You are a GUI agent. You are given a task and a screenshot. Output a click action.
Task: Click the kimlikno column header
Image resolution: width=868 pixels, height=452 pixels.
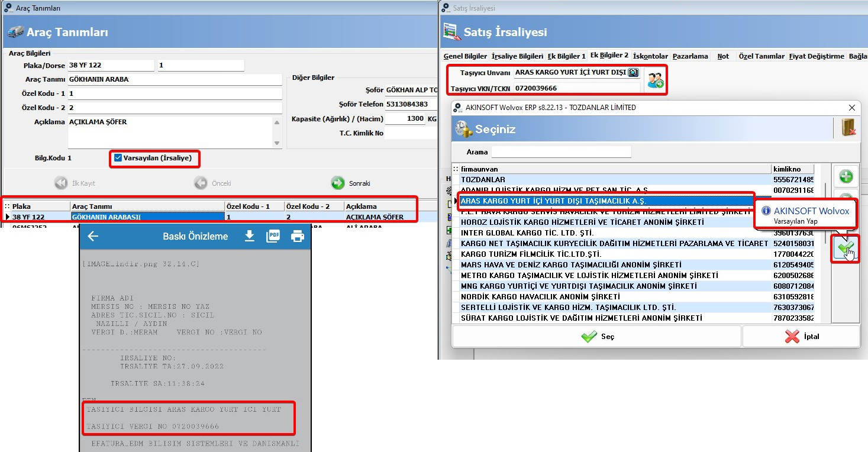[x=793, y=169]
